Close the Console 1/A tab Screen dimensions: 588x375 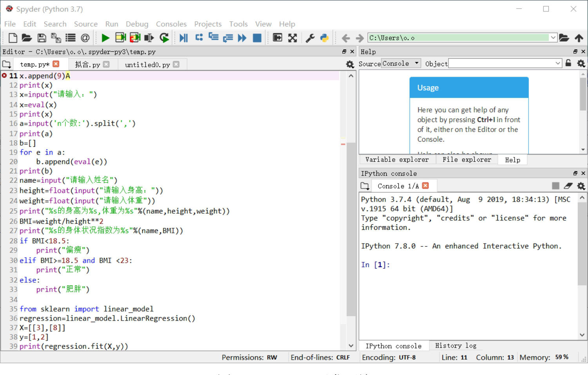click(425, 186)
